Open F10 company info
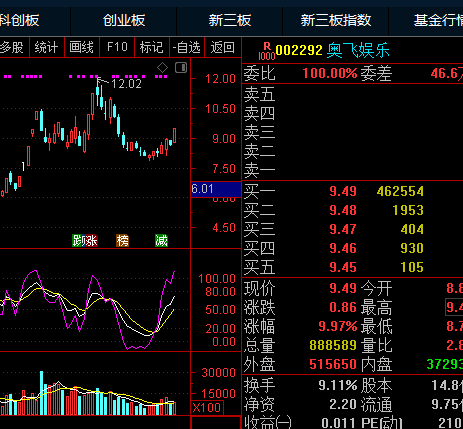463x429 pixels. click(x=117, y=47)
